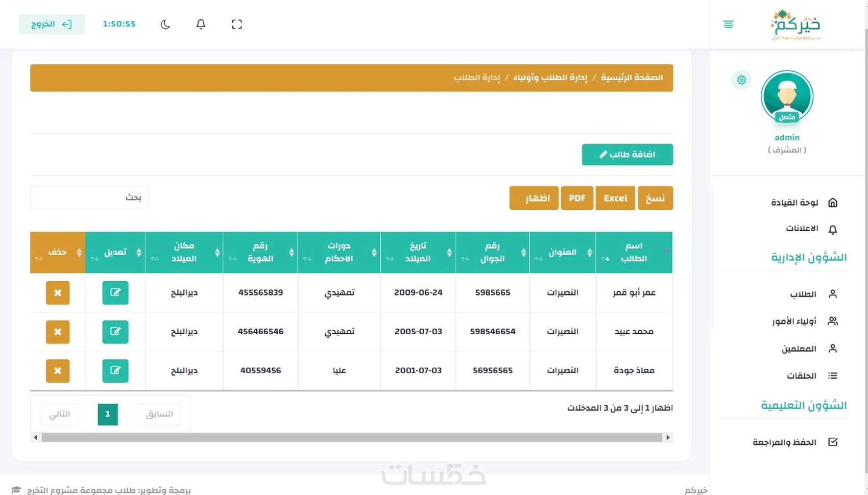Click the birth date 2009-06-24
868x495 pixels.
pyautogui.click(x=418, y=292)
